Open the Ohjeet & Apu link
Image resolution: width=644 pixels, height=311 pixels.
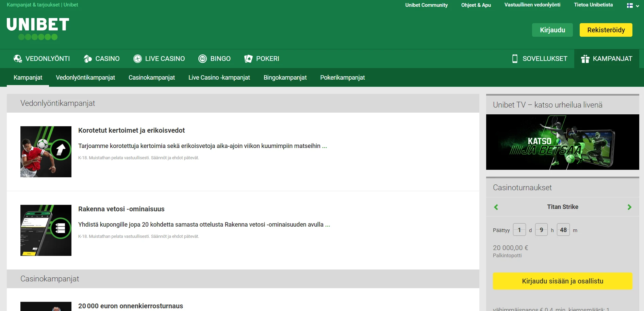[x=476, y=5]
